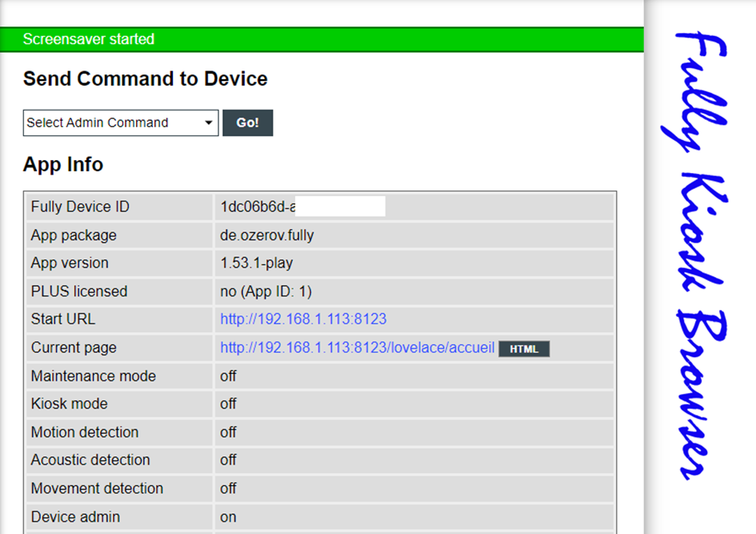Click the App Info heading
Screen dimensions: 756x534
(x=63, y=164)
